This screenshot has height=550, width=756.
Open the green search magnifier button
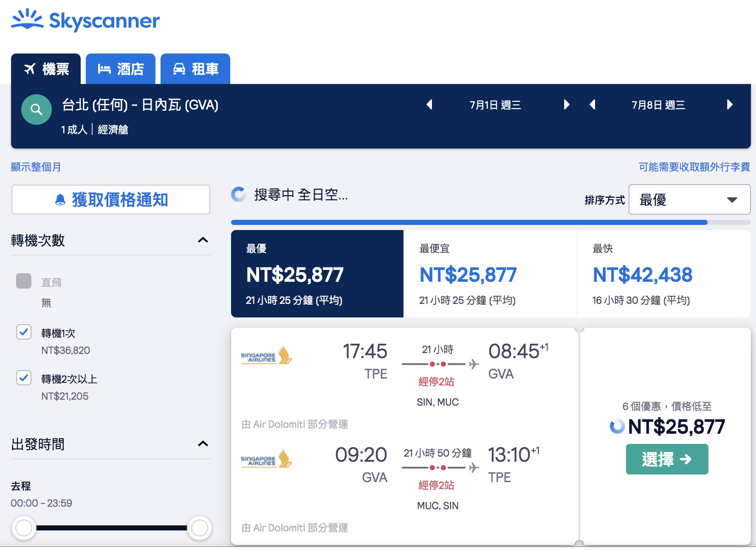37,109
